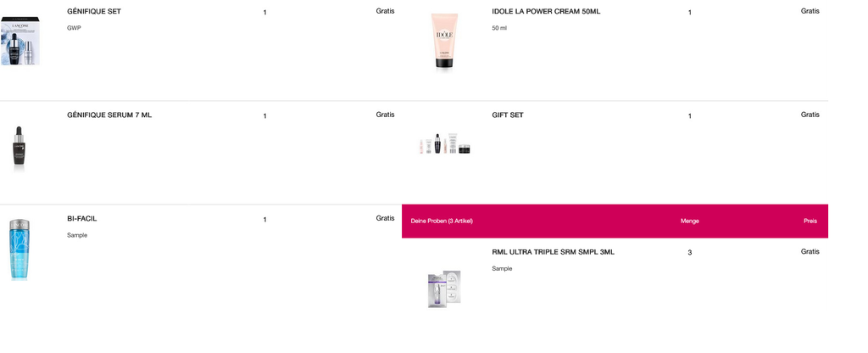Screen dimensions: 868x353
Task: Select the Gift Set product thumbnail
Action: (444, 143)
